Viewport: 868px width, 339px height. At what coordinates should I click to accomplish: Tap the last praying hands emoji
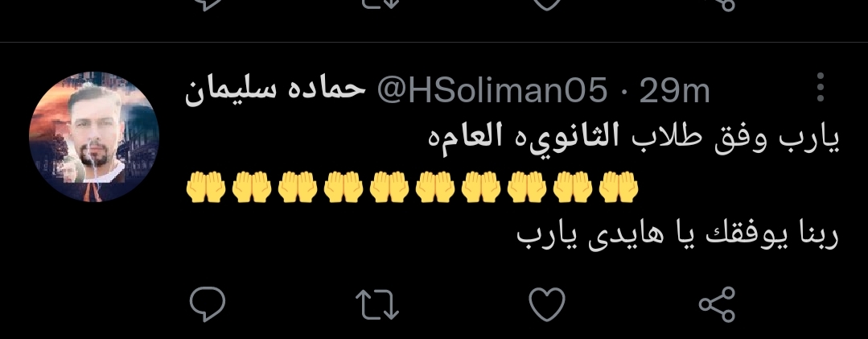tap(619, 187)
